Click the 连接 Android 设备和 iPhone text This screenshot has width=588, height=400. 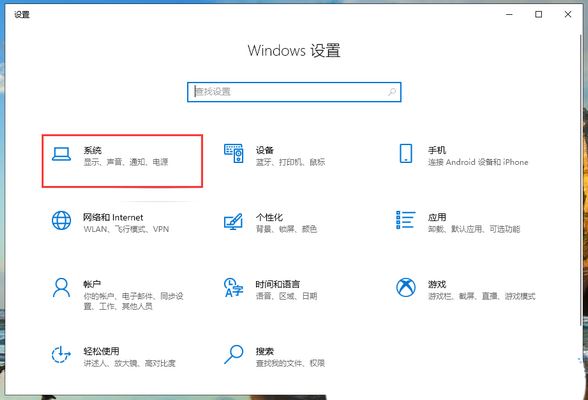478,162
